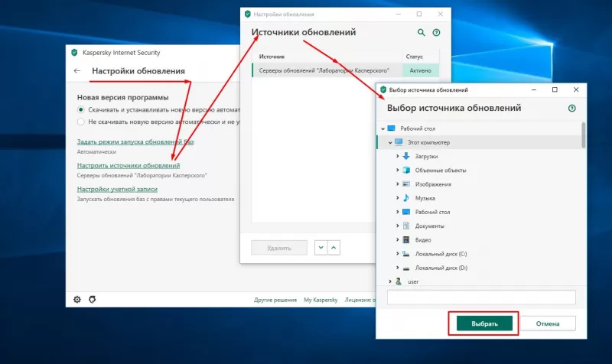Click the Изображения picture icon
This screenshot has width=612, height=364.
[406, 184]
